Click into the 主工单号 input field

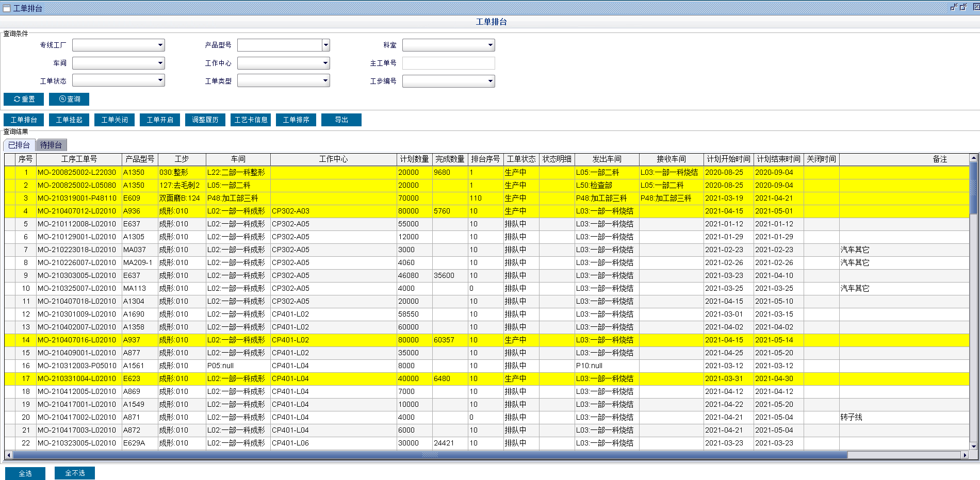click(x=448, y=63)
